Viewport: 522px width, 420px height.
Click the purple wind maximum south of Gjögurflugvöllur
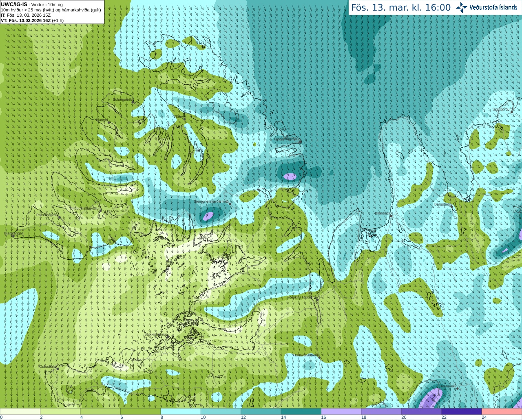coord(290,177)
